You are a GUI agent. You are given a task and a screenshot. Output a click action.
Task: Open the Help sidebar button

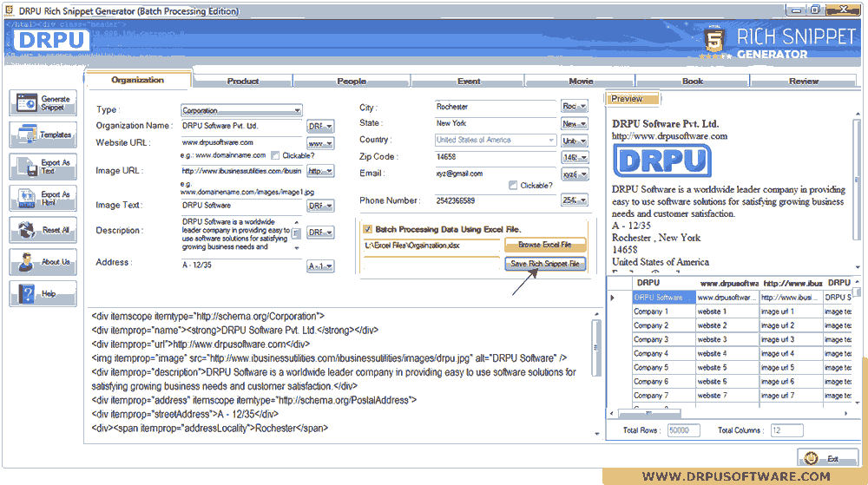[43, 293]
